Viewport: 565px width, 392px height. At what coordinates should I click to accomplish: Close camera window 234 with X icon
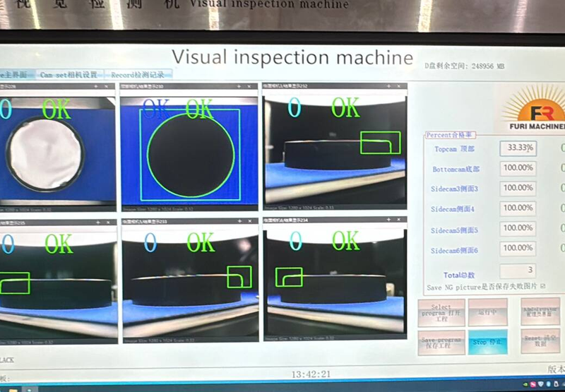pos(398,220)
